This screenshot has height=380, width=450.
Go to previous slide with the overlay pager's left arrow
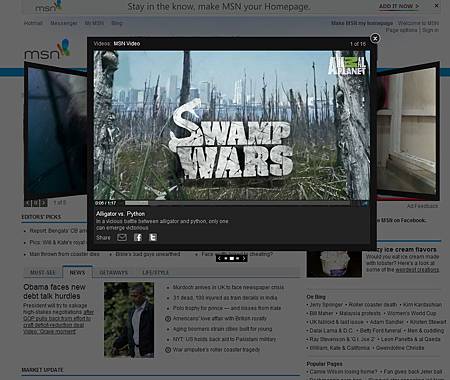point(219,258)
